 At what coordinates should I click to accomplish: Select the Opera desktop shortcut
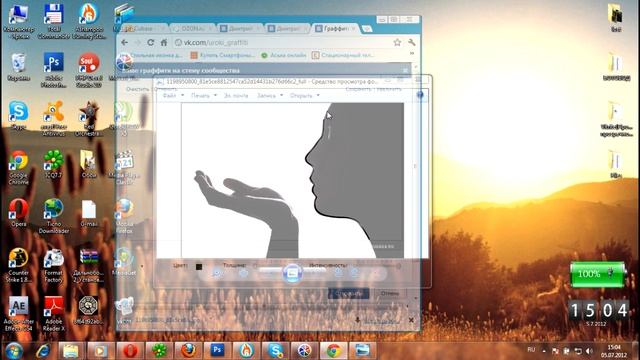pyautogui.click(x=18, y=213)
